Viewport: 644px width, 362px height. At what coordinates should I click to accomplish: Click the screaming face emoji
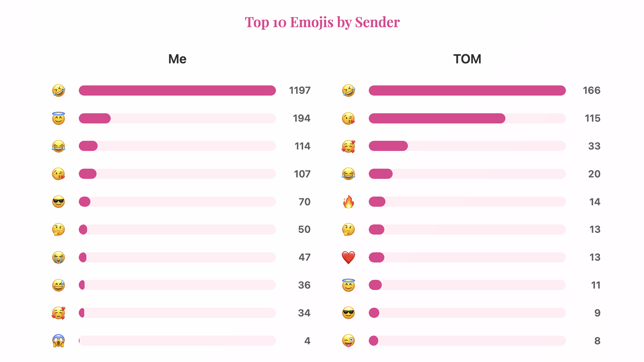tap(58, 341)
